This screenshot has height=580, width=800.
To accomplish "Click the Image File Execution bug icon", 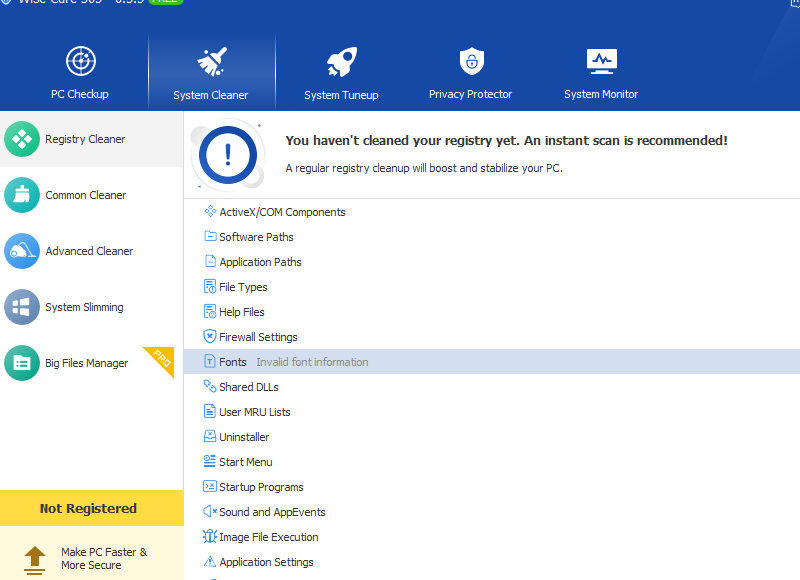I will pyautogui.click(x=210, y=536).
